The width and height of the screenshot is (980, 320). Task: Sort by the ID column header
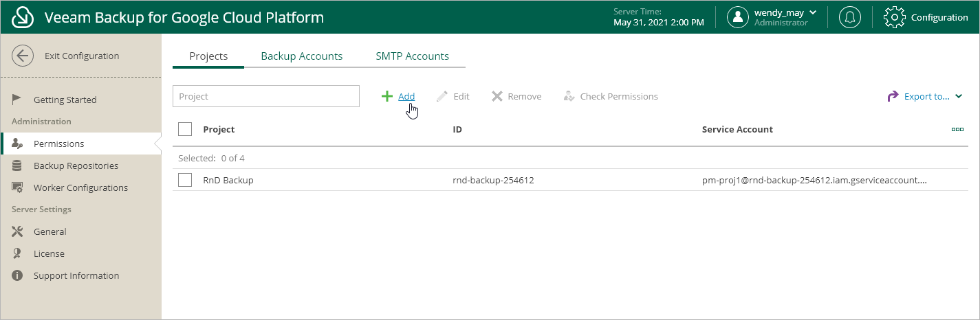[x=457, y=129]
